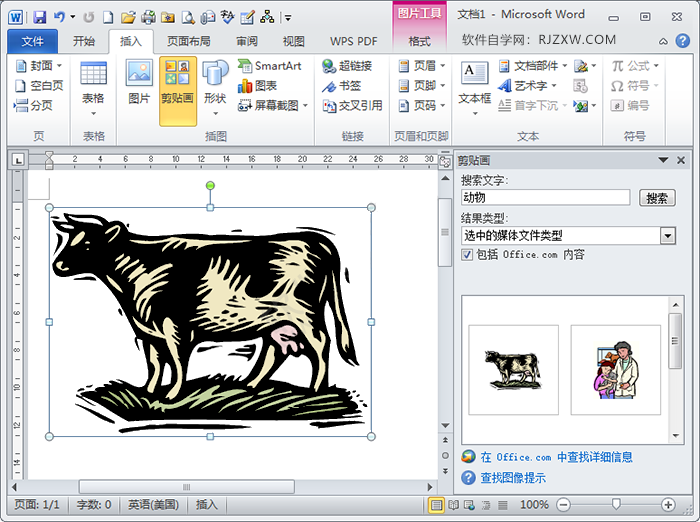Expand the Cover Page dropdown
The width and height of the screenshot is (700, 522).
pyautogui.click(x=59, y=66)
